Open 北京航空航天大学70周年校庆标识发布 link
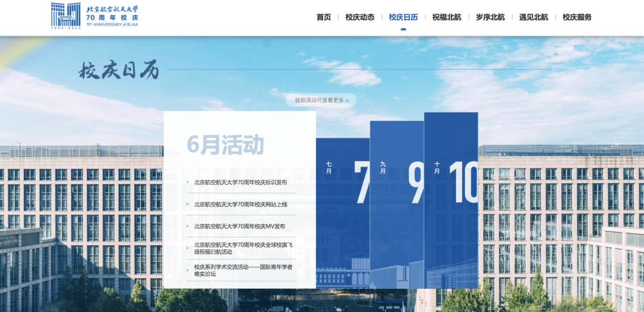644x312 pixels. (x=240, y=183)
